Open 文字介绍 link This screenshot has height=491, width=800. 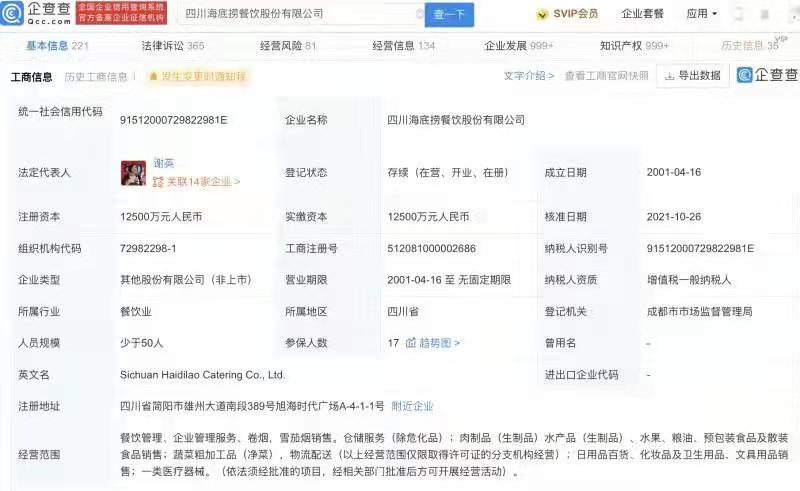coord(529,76)
